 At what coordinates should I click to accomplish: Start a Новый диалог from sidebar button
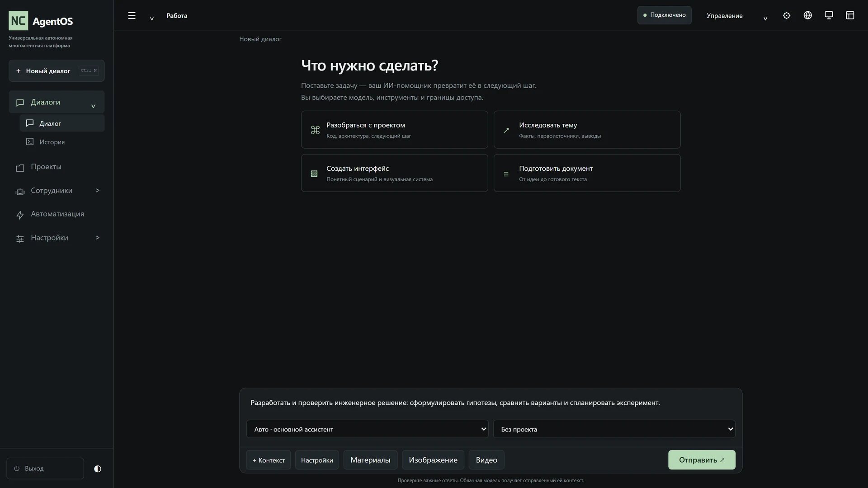(x=57, y=71)
